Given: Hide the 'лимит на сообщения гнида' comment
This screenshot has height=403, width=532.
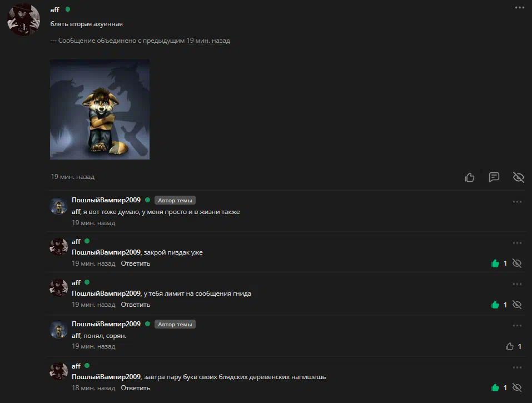Looking at the screenshot, I should click(517, 305).
